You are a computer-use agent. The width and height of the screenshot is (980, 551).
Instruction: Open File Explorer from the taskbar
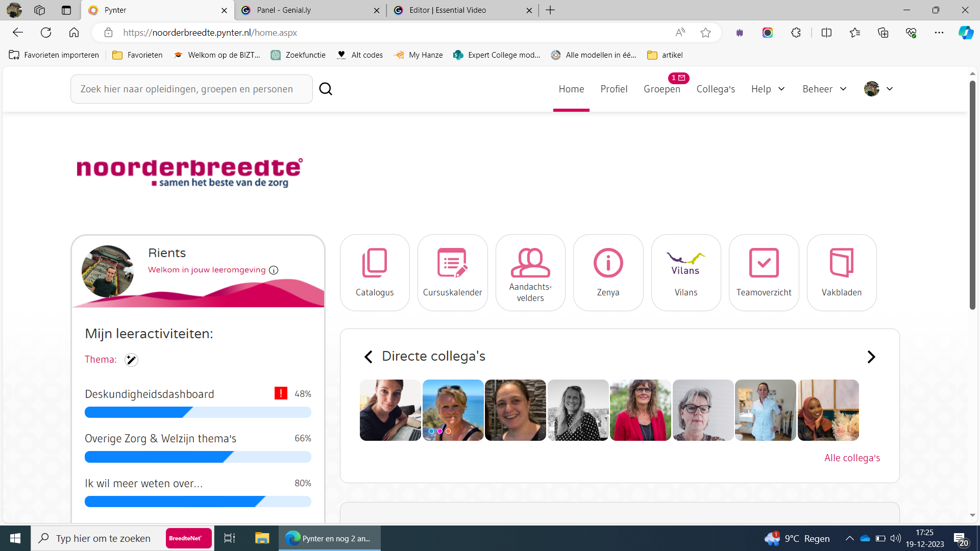pyautogui.click(x=262, y=538)
